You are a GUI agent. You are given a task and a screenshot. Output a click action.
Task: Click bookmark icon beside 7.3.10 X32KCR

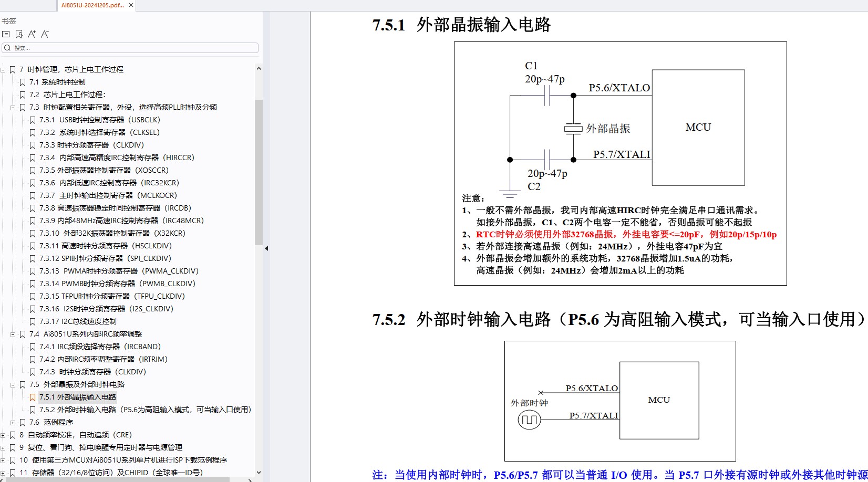pos(33,233)
